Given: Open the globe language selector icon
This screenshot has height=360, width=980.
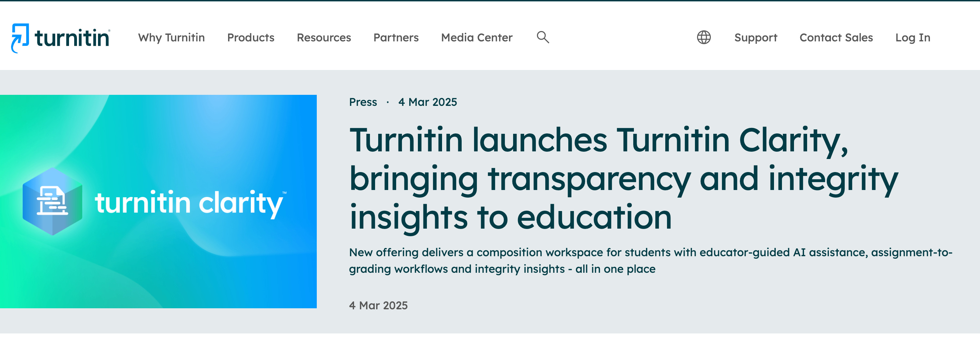Looking at the screenshot, I should [x=704, y=37].
